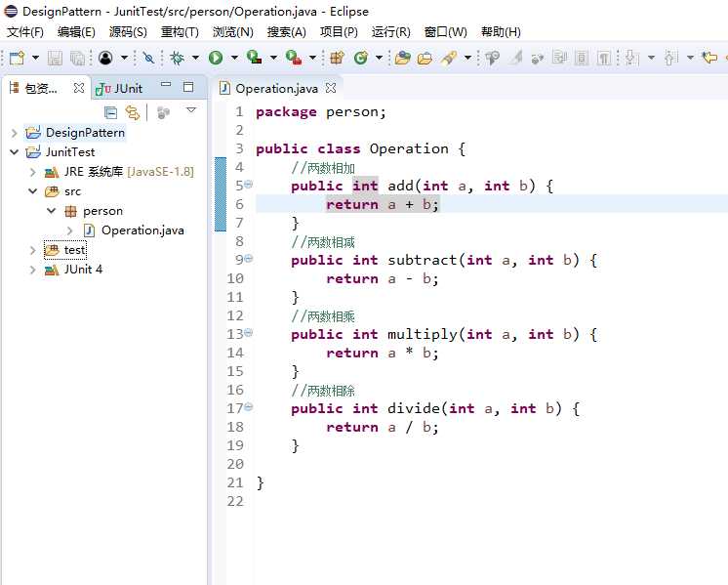Click the Save All toolbar icon

(x=77, y=58)
